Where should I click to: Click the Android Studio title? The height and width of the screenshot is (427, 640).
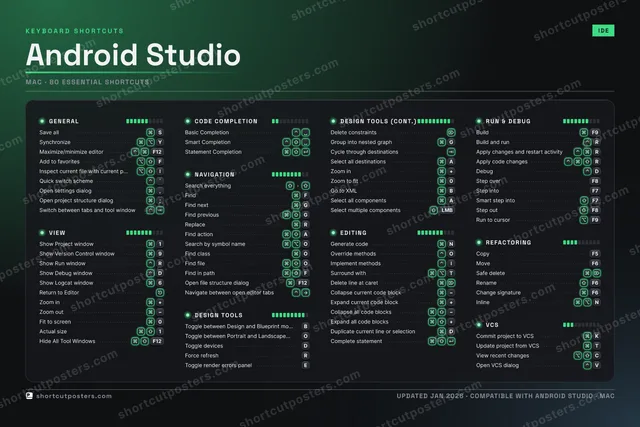point(133,55)
